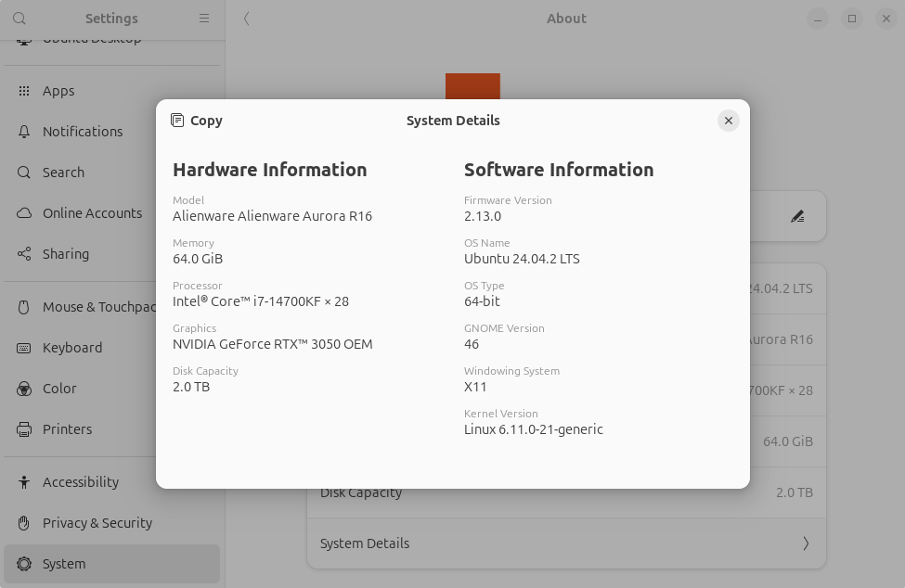905x588 pixels.
Task: Click the Online Accounts cloud icon
Action: tap(23, 213)
